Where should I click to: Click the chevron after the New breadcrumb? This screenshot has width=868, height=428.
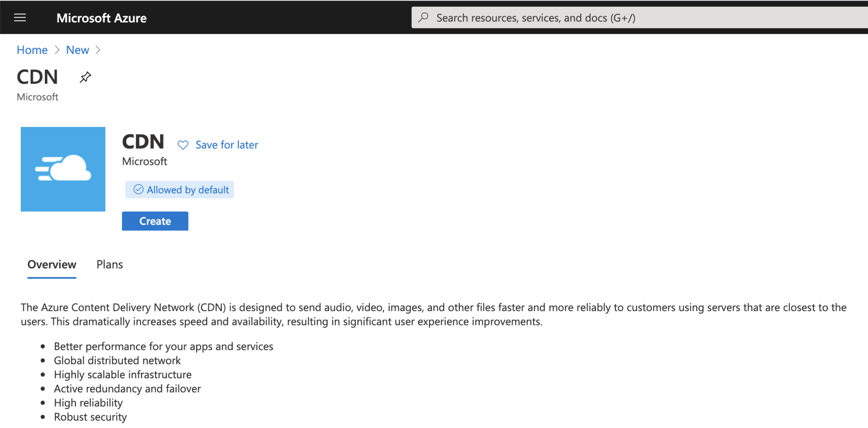[98, 50]
